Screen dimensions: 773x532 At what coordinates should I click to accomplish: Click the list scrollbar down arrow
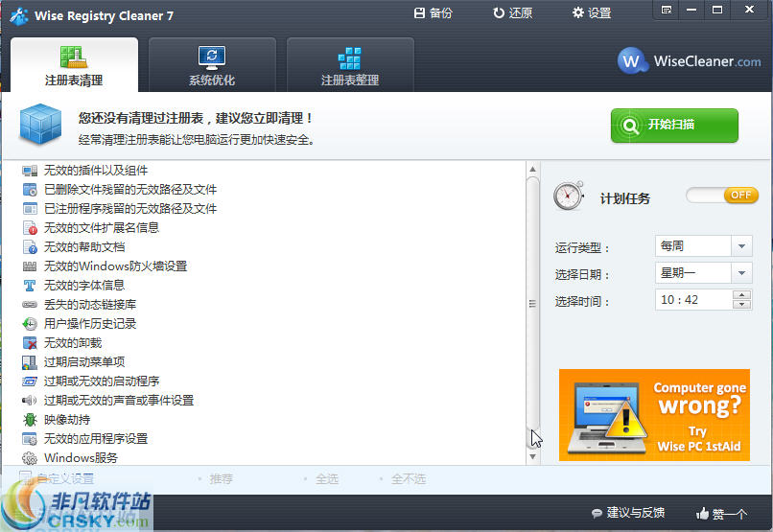click(532, 456)
